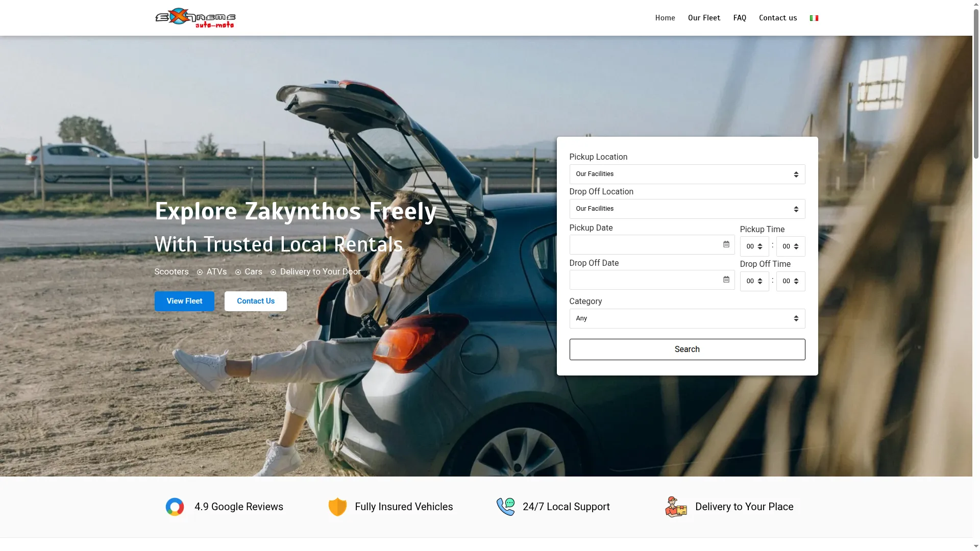Open the Drop Off Time hour selector
980x551 pixels.
coord(754,281)
